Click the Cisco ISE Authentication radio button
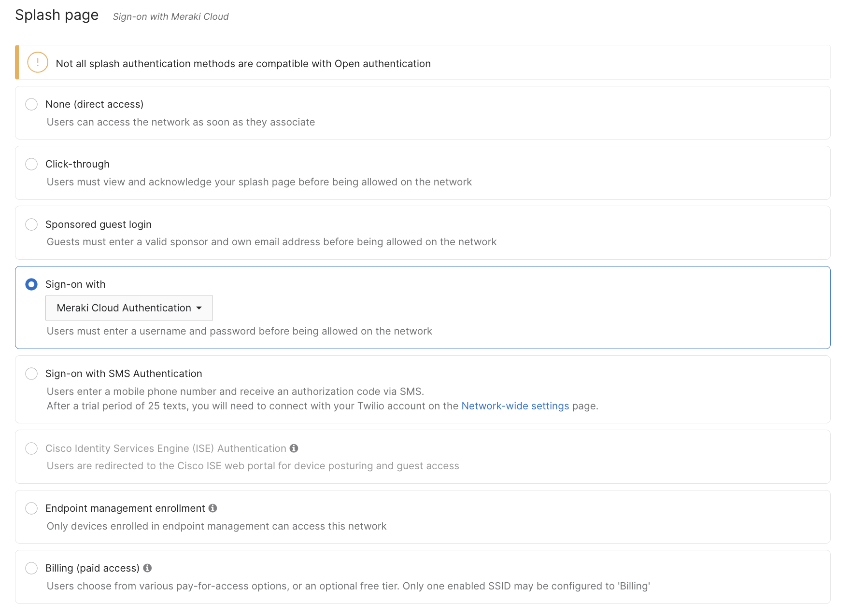 [x=31, y=448]
